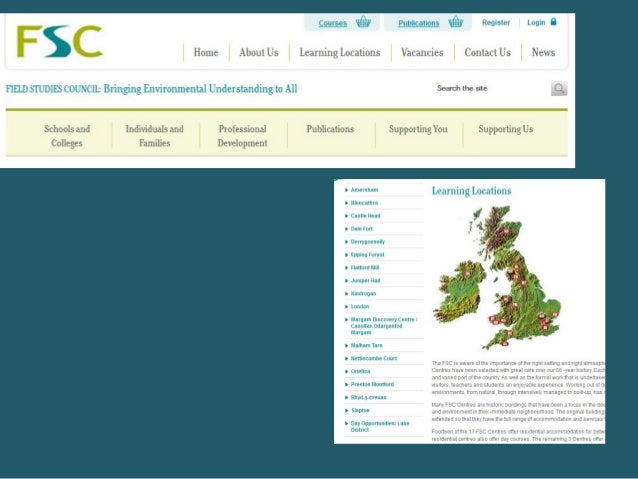
Task: Click the southernmost Devon map marker
Action: pos(505,344)
